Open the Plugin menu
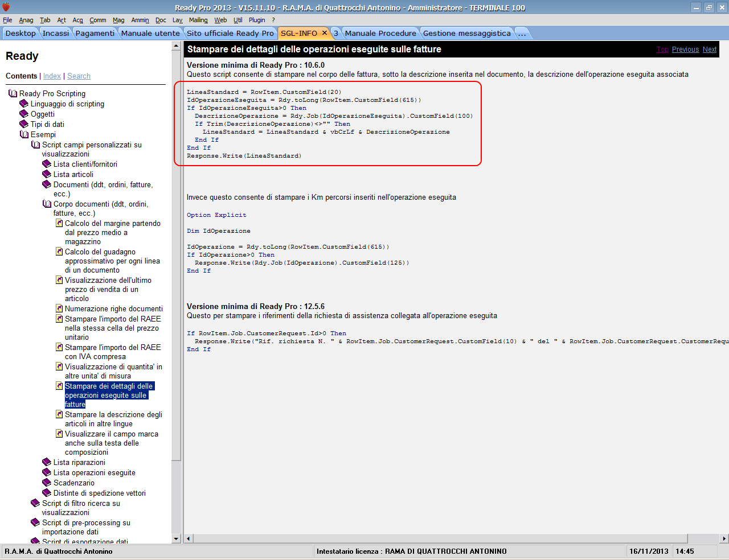Screen dimensions: 729x560 (x=257, y=20)
